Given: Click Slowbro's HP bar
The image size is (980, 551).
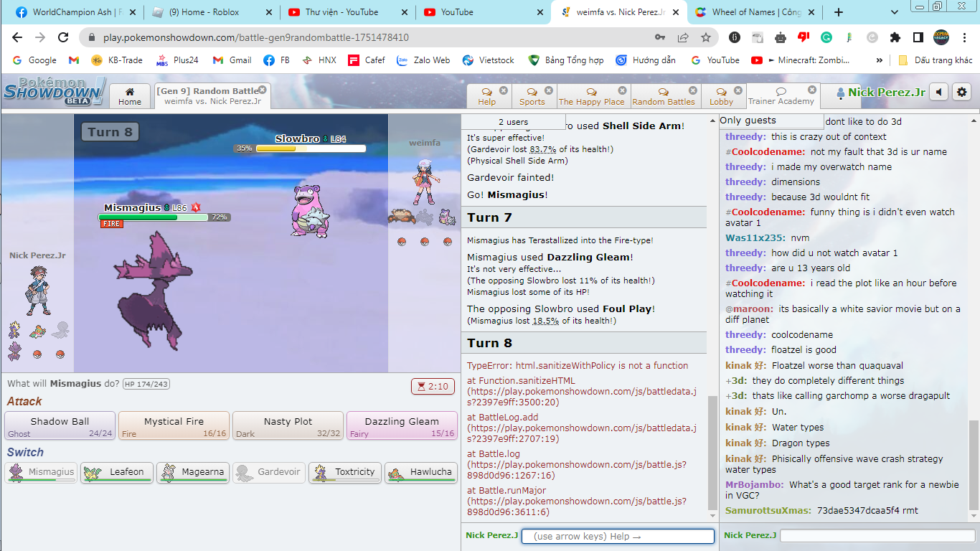Looking at the screenshot, I should click(311, 149).
